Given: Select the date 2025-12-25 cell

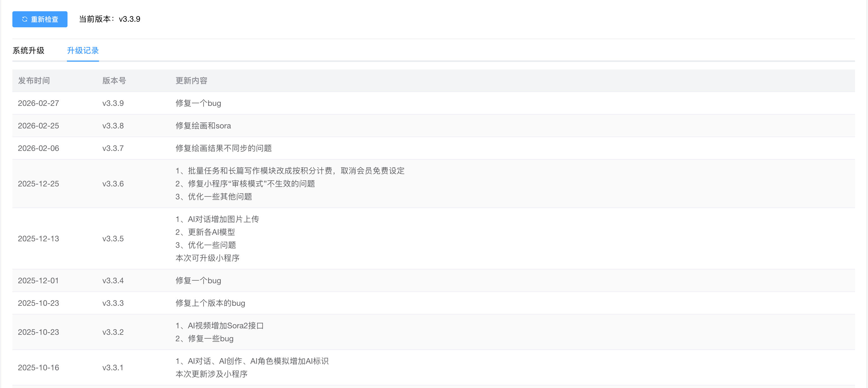Looking at the screenshot, I should click(x=39, y=184).
